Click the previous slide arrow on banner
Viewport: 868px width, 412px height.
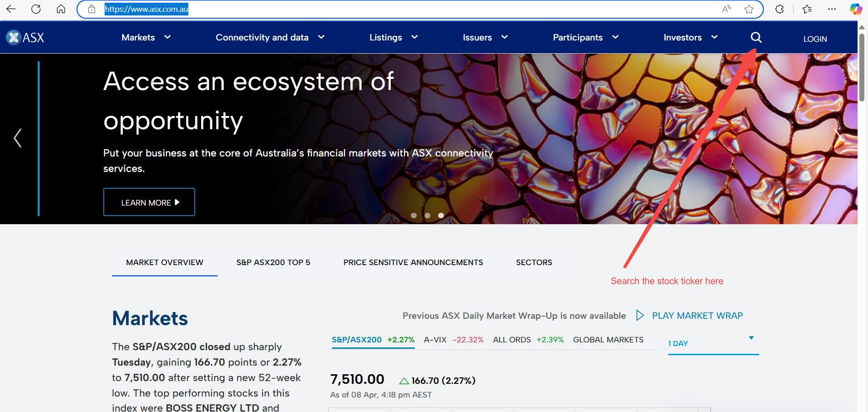[18, 138]
